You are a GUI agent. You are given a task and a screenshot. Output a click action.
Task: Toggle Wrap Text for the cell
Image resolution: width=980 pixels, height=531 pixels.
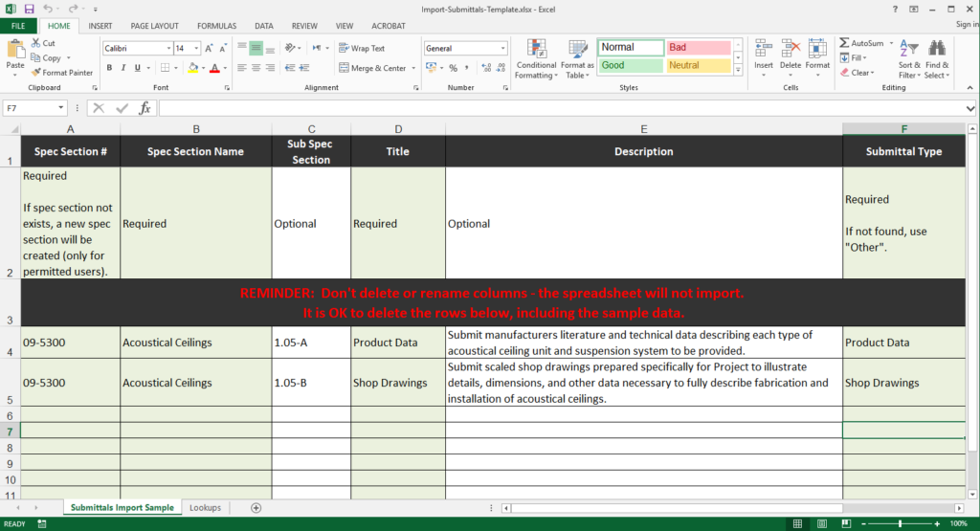[361, 48]
